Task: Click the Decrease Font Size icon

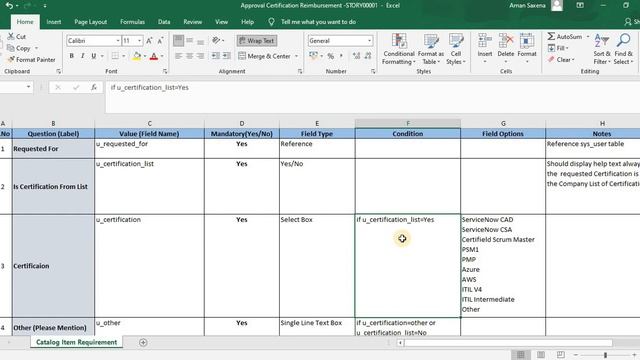Action: click(160, 41)
